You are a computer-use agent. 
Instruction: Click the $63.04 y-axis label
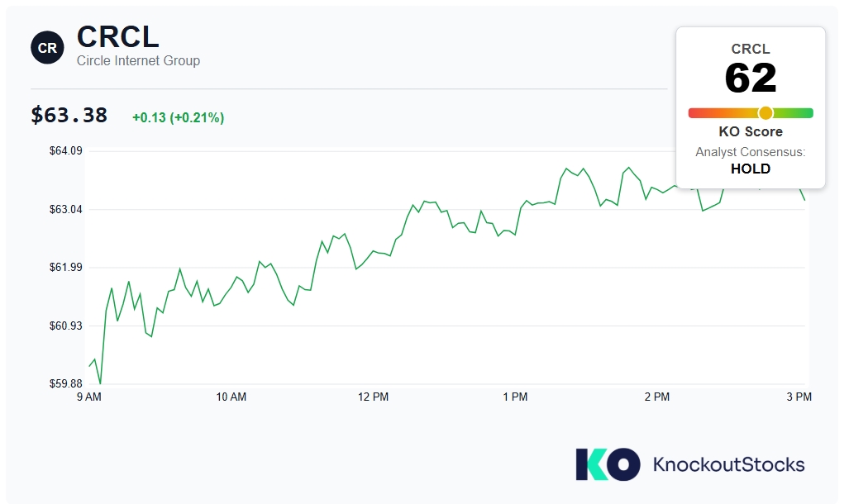point(66,210)
